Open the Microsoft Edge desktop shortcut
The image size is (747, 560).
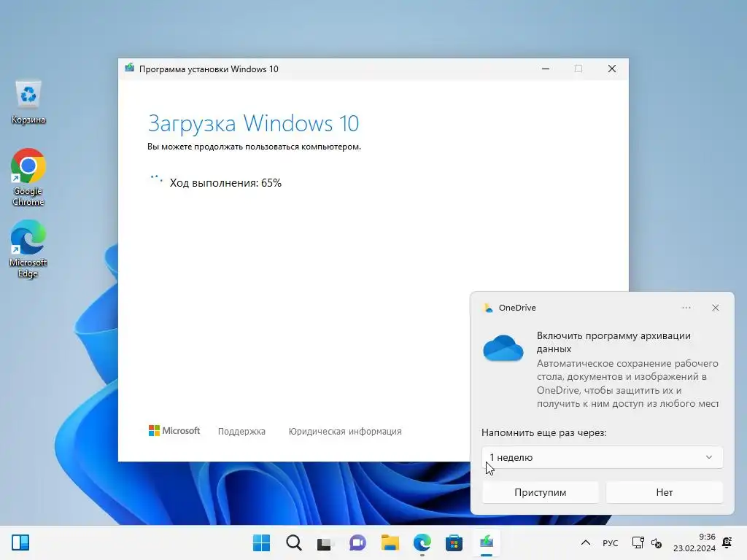point(28,249)
